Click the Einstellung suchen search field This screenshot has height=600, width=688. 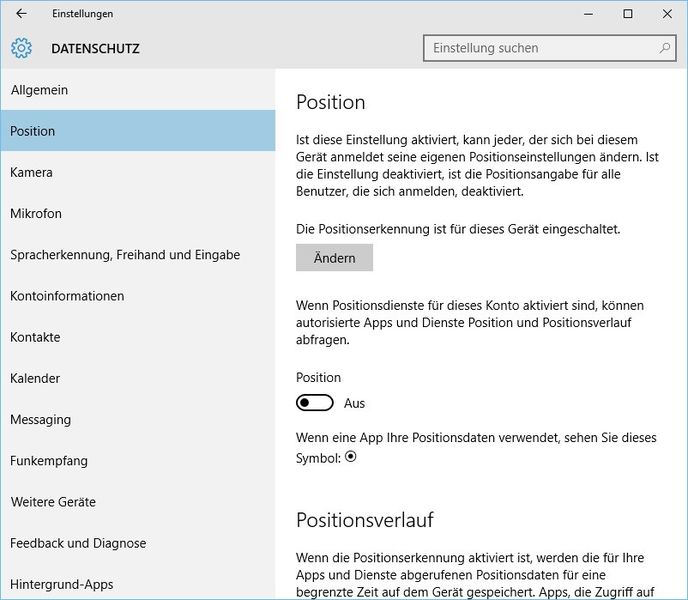(540, 48)
